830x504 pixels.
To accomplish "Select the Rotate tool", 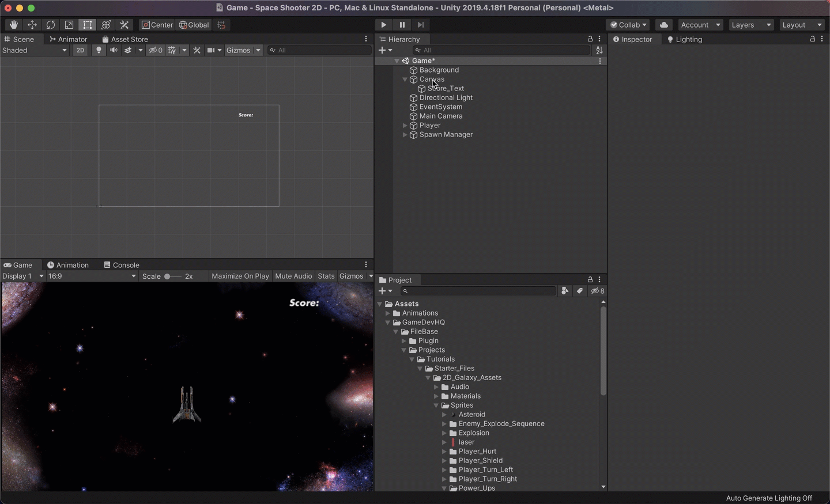I will [x=51, y=25].
